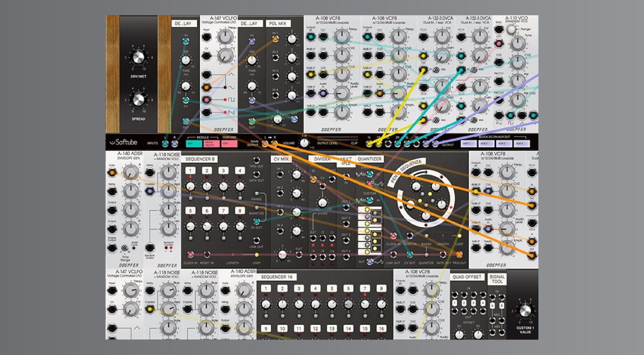Click the SPREAD knob
644x355 pixels.
point(138,100)
